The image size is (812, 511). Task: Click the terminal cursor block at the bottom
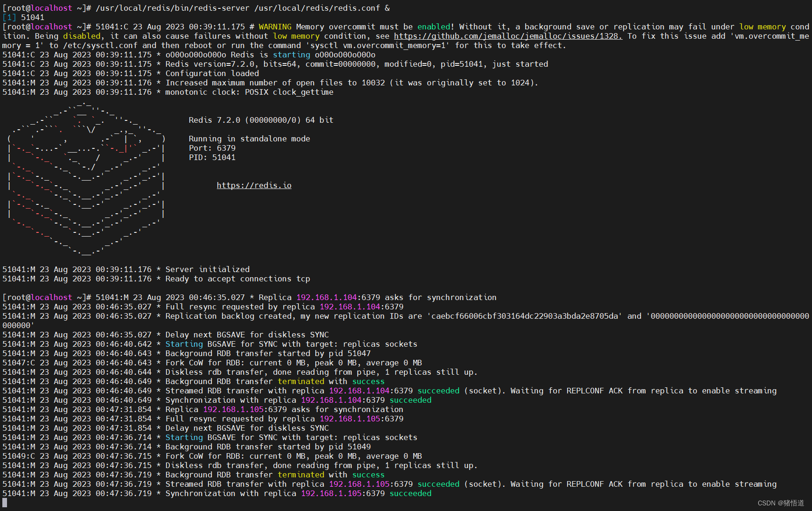pos(5,503)
